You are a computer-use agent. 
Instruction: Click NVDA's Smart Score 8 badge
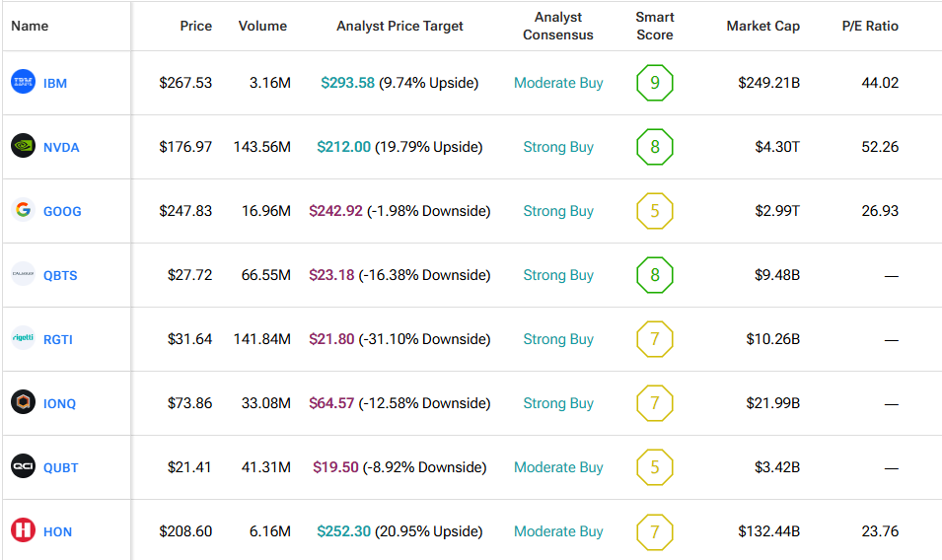[655, 147]
